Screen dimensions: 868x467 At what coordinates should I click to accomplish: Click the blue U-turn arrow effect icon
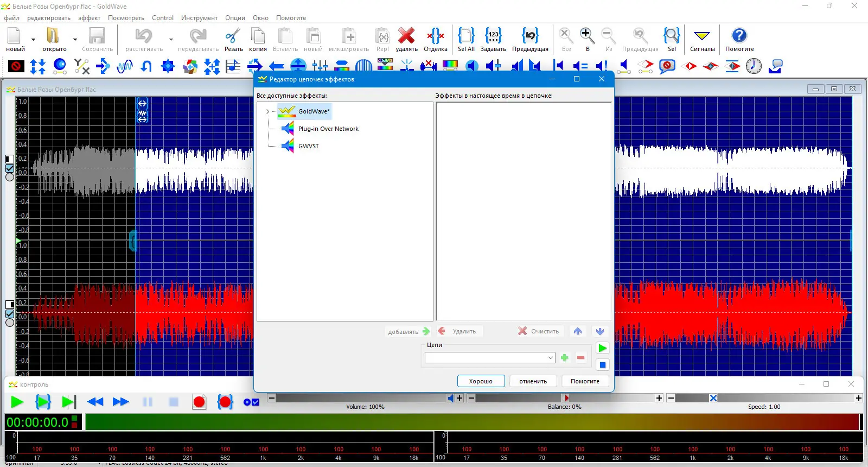point(146,66)
